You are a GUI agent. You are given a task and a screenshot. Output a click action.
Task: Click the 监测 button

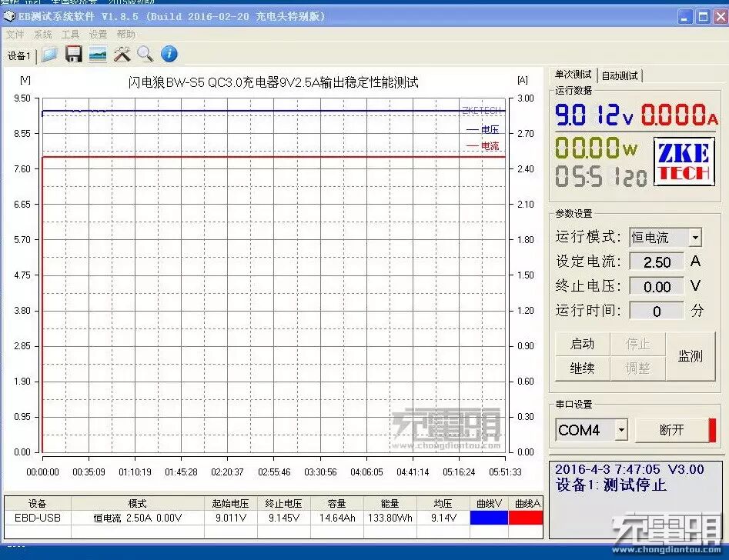click(x=691, y=356)
